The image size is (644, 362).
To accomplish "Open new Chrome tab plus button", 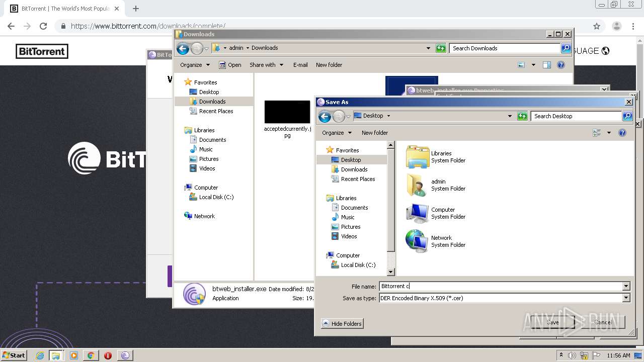I will pos(135,9).
